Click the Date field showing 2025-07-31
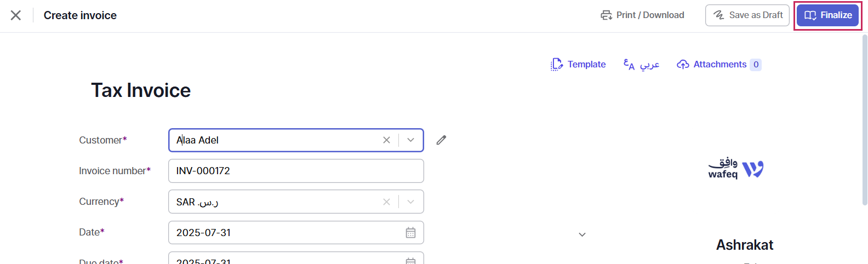This screenshot has width=868, height=264. point(296,233)
